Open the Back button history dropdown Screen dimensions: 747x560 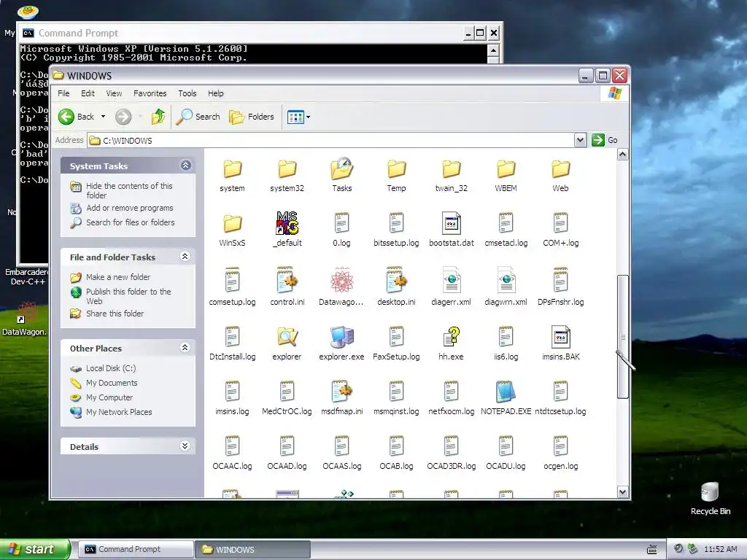pyautogui.click(x=103, y=117)
